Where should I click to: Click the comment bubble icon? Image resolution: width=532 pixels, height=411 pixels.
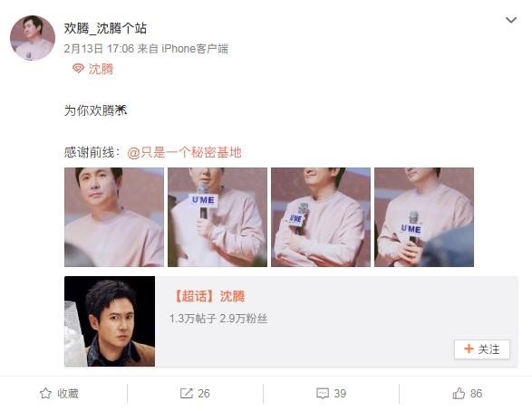[x=323, y=394]
